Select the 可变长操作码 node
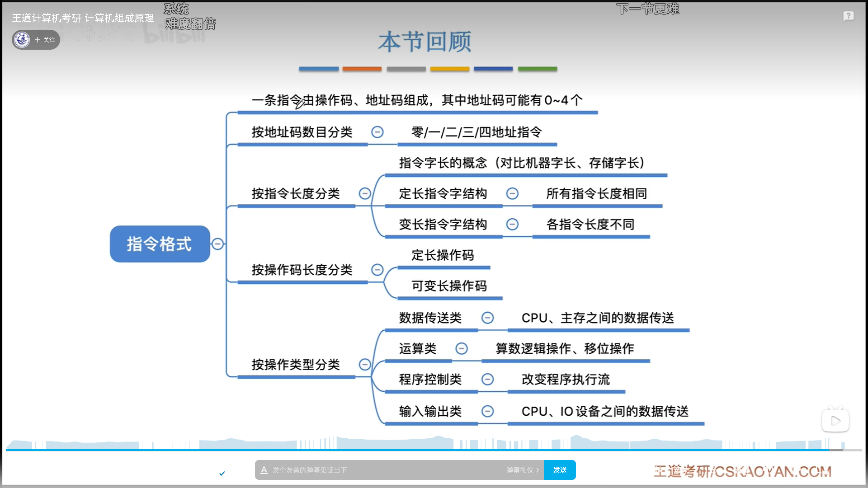 click(449, 286)
